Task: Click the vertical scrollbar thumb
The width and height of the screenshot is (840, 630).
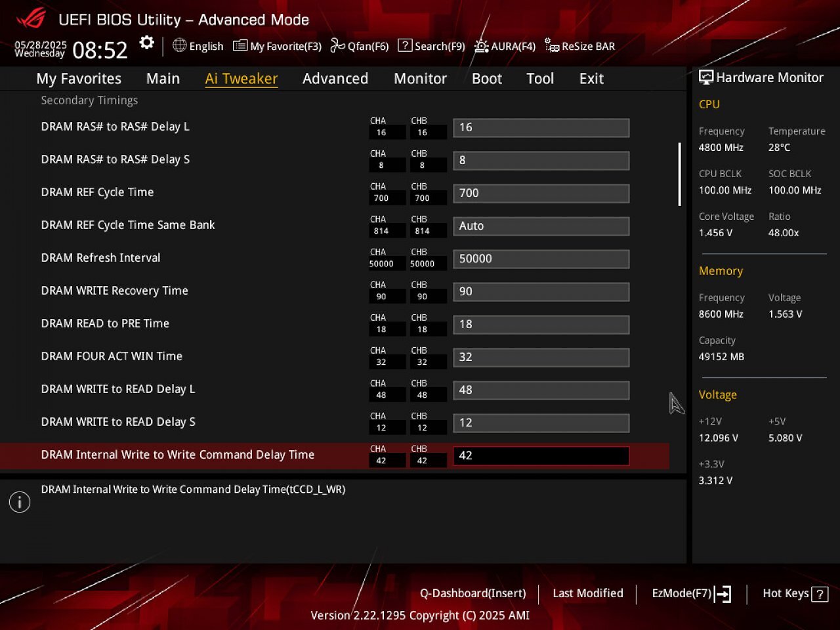Action: (680, 175)
